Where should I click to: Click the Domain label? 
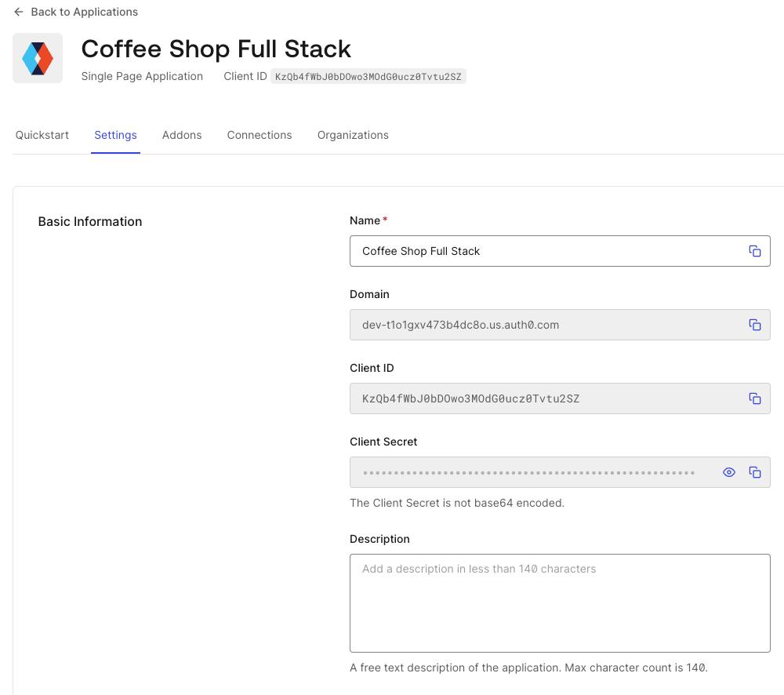point(369,294)
